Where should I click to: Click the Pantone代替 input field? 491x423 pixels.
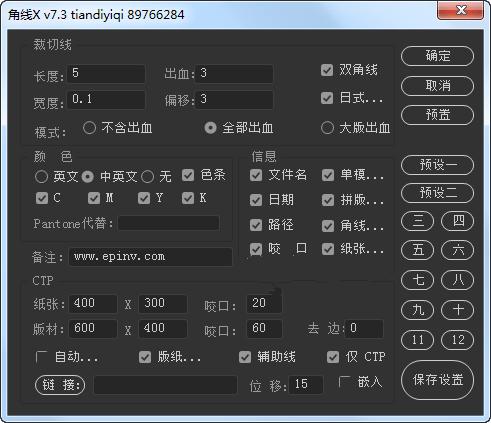click(x=169, y=223)
